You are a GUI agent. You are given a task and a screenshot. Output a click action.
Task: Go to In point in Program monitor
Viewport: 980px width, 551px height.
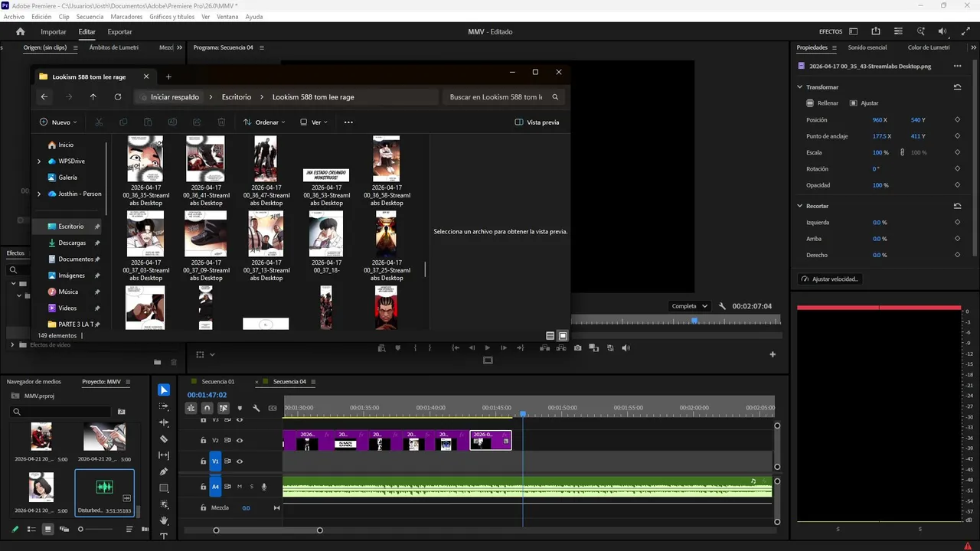point(456,347)
